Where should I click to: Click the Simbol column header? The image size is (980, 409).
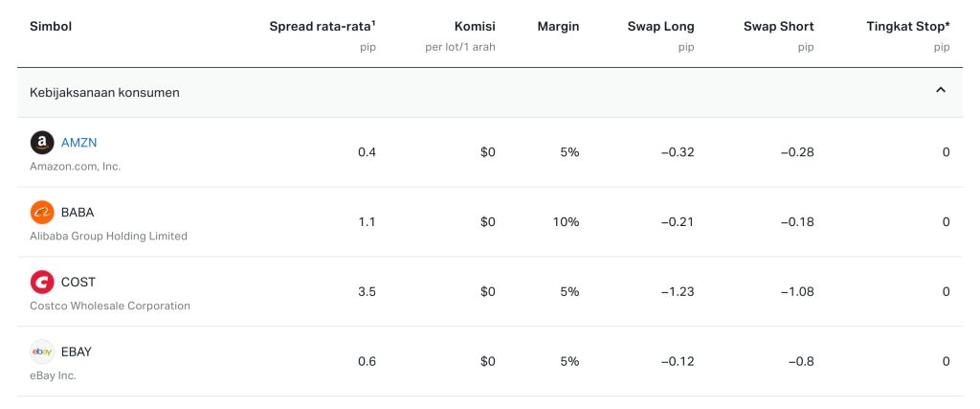pos(51,27)
